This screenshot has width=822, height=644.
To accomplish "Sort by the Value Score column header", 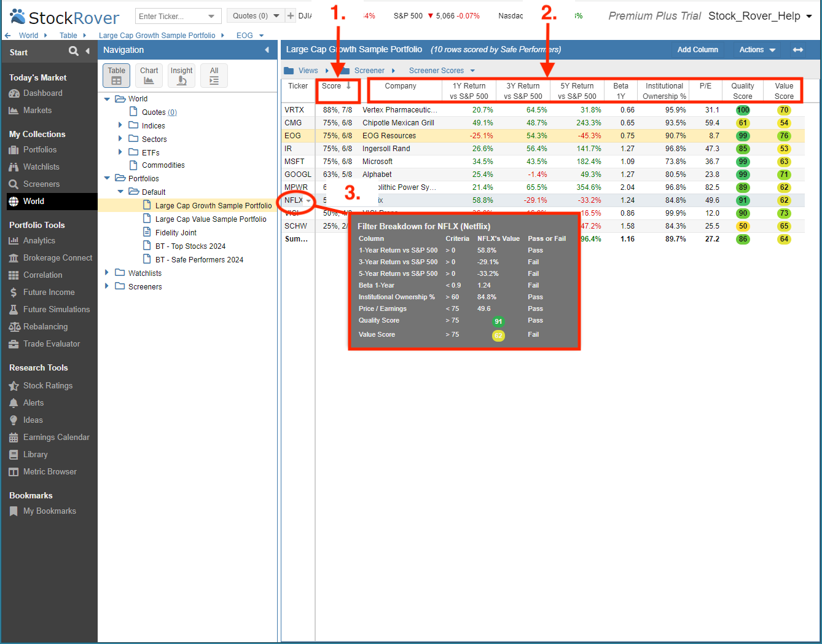I will [x=784, y=91].
